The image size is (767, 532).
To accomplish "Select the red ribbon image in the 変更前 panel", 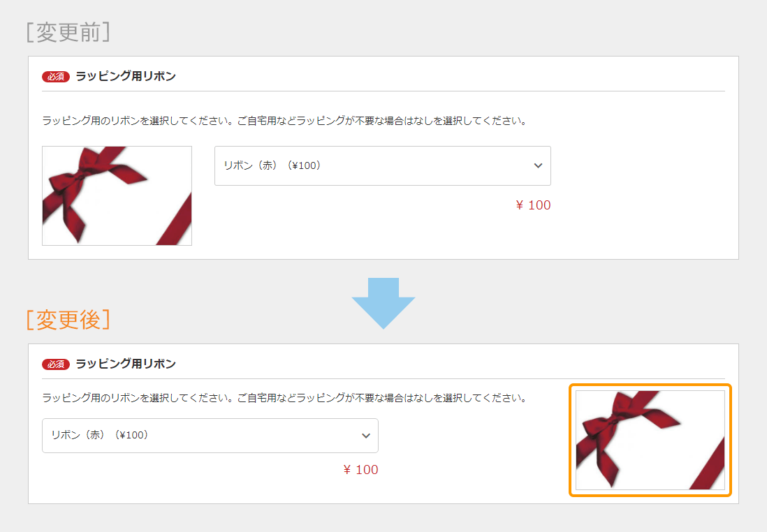I will [x=117, y=195].
